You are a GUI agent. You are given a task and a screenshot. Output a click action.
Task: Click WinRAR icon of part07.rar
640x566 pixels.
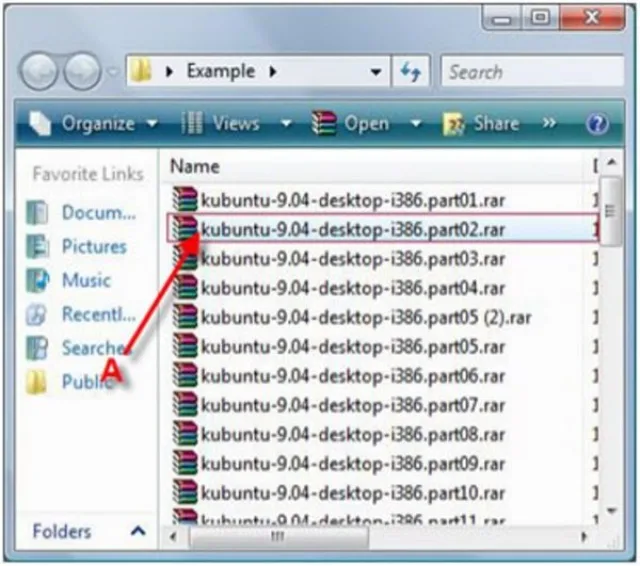point(185,405)
